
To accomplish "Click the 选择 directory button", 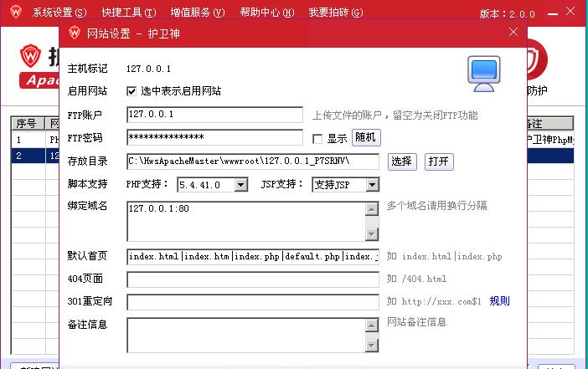I will pyautogui.click(x=402, y=161).
